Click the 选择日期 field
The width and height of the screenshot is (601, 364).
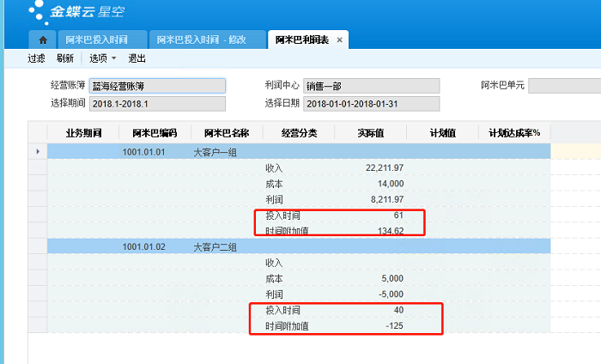pyautogui.click(x=371, y=104)
